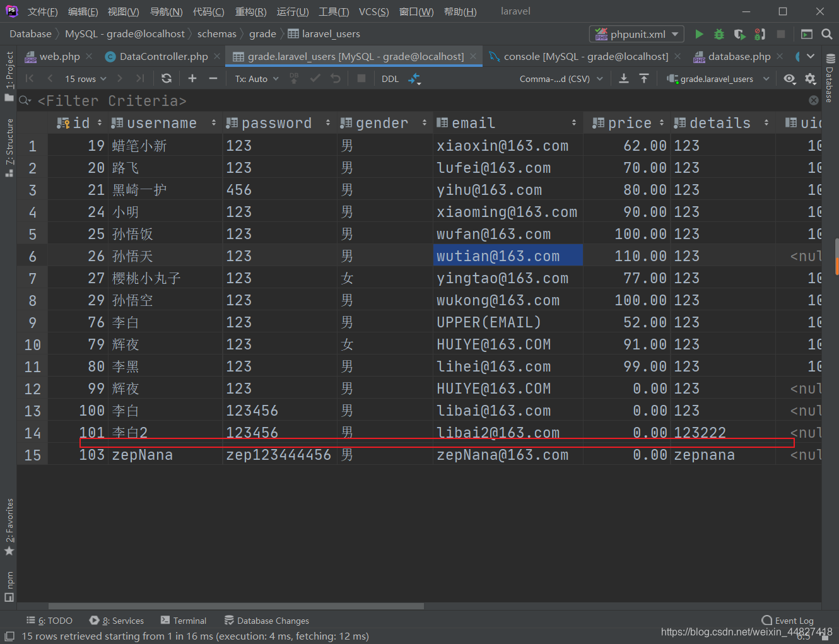Open VCS(S) menu

pos(373,11)
